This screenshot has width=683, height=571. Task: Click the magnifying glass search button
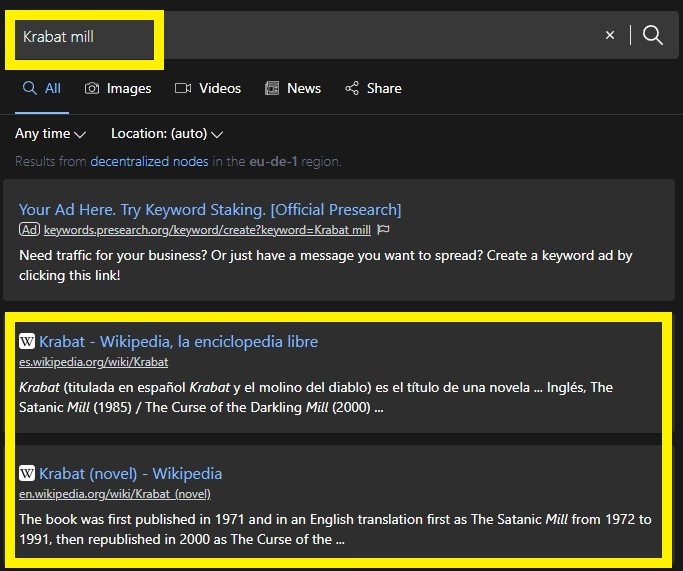[653, 35]
